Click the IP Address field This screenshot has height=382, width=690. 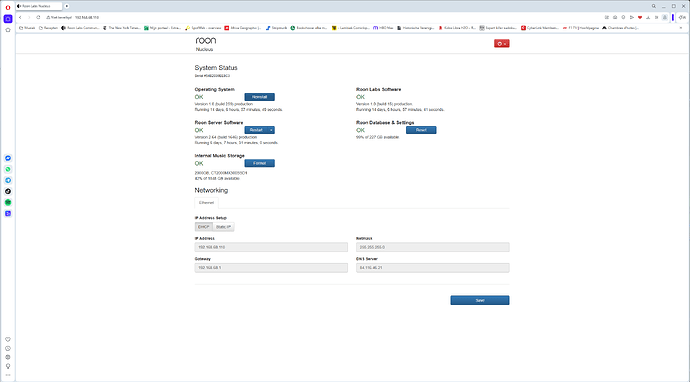(271, 247)
